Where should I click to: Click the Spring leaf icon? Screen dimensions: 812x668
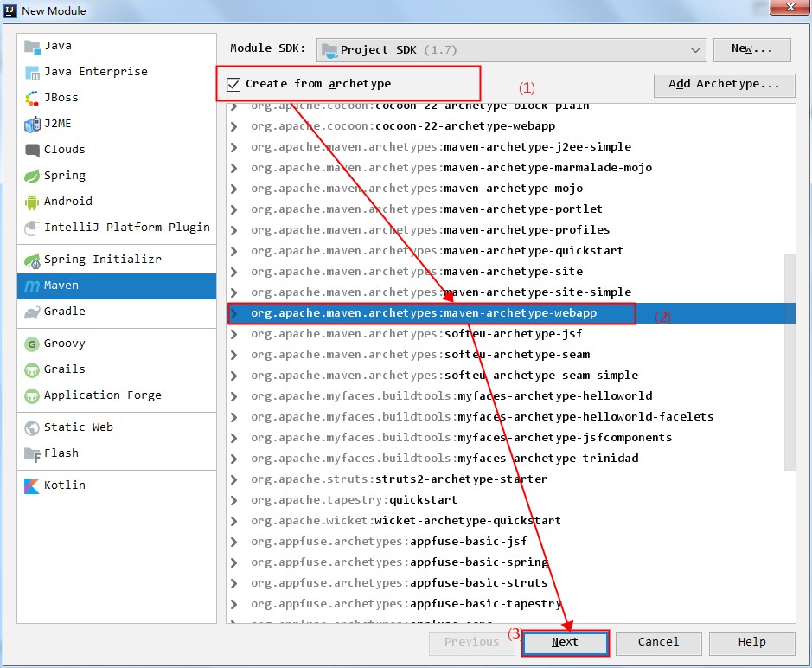tap(32, 177)
